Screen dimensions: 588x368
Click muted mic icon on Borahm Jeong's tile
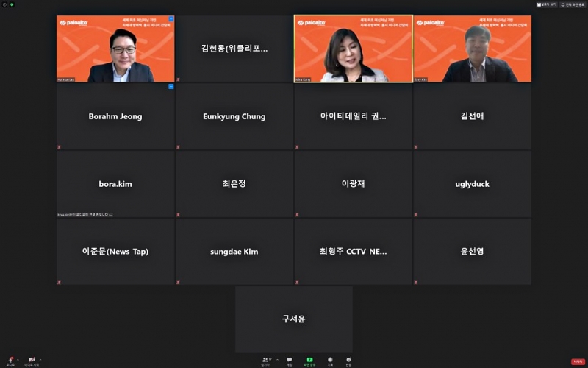pyautogui.click(x=60, y=147)
